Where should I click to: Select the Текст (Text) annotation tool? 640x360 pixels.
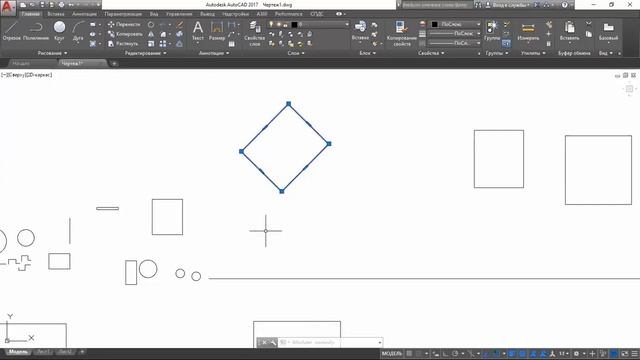pyautogui.click(x=198, y=31)
